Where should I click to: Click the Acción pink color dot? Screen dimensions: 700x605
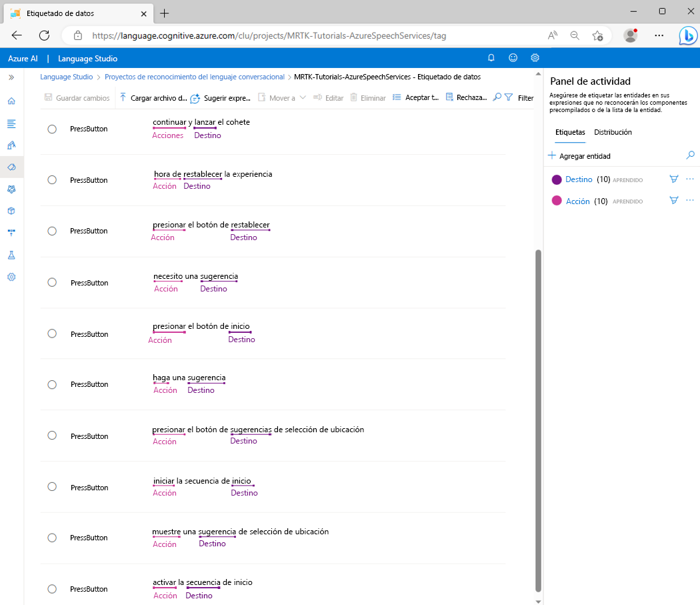(x=557, y=201)
